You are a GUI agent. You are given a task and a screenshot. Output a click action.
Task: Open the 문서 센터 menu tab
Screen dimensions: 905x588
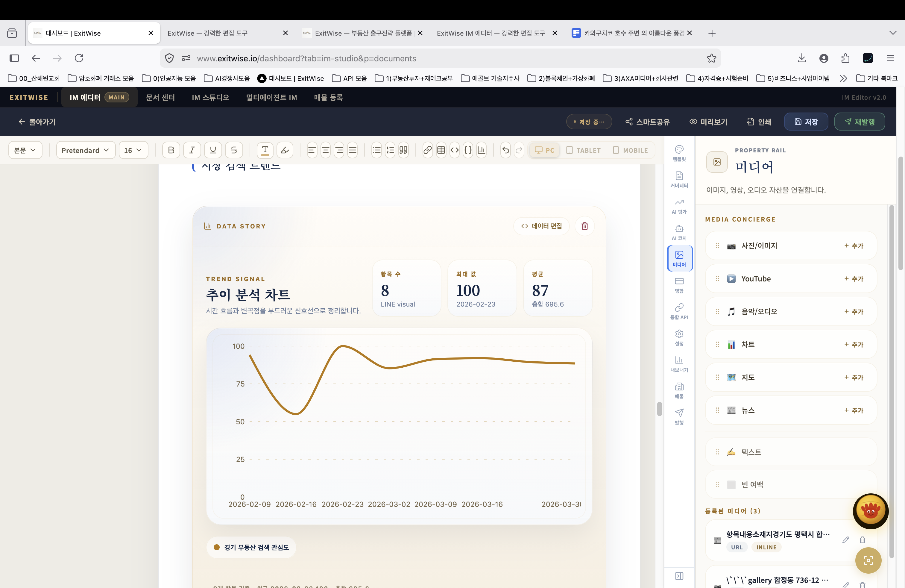160,97
